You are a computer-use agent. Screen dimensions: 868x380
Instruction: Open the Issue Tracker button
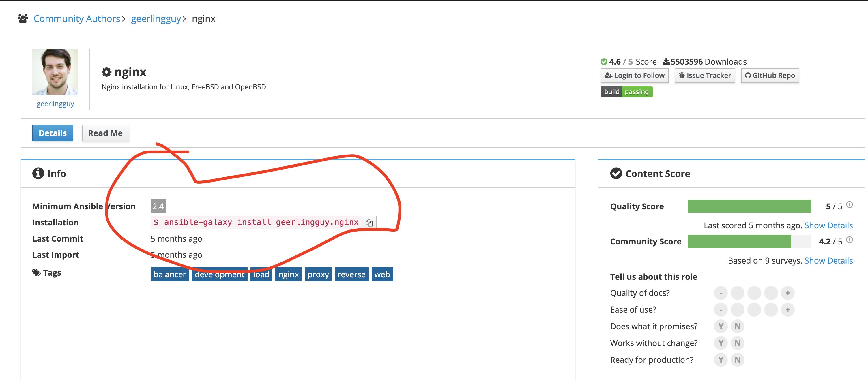[x=705, y=75]
